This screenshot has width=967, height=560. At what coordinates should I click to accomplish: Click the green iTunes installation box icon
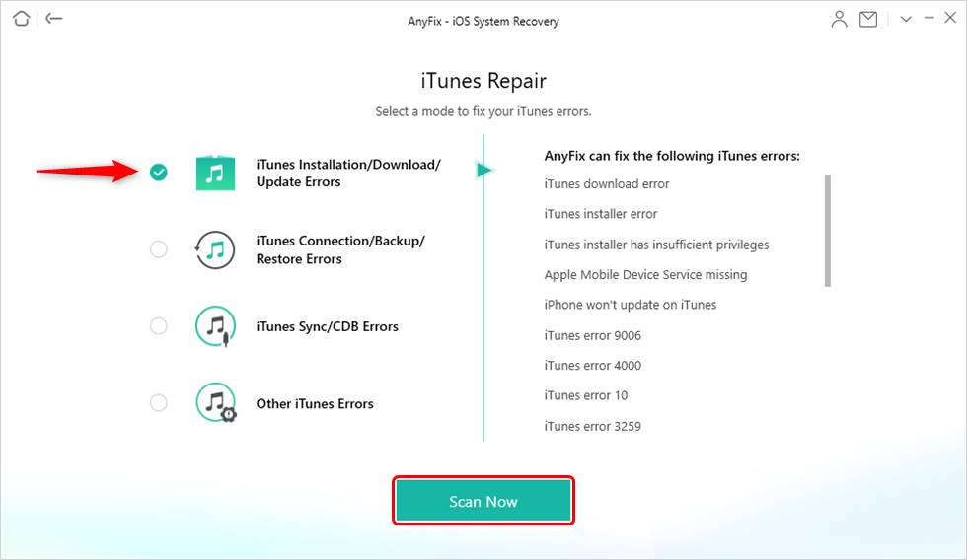coord(215,173)
